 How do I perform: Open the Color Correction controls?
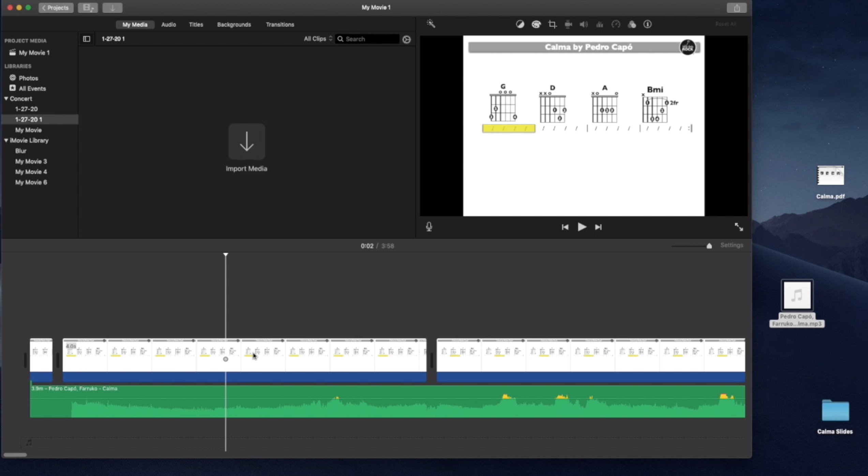(536, 24)
